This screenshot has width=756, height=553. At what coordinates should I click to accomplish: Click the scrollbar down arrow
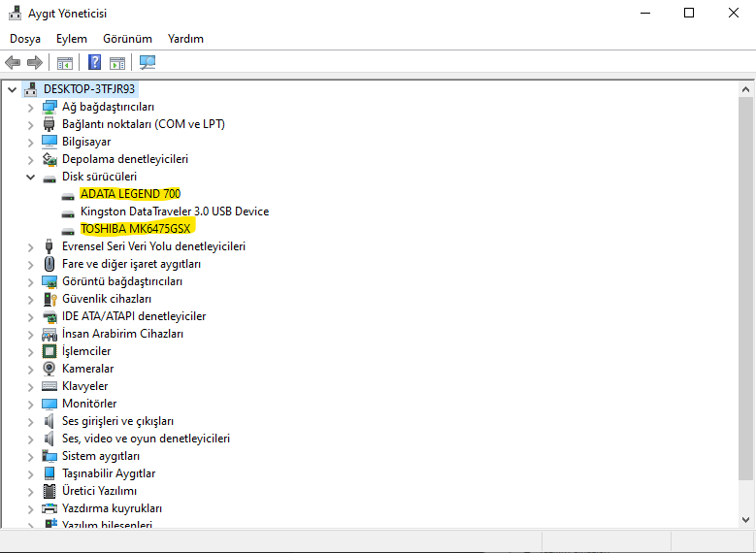pyautogui.click(x=745, y=520)
